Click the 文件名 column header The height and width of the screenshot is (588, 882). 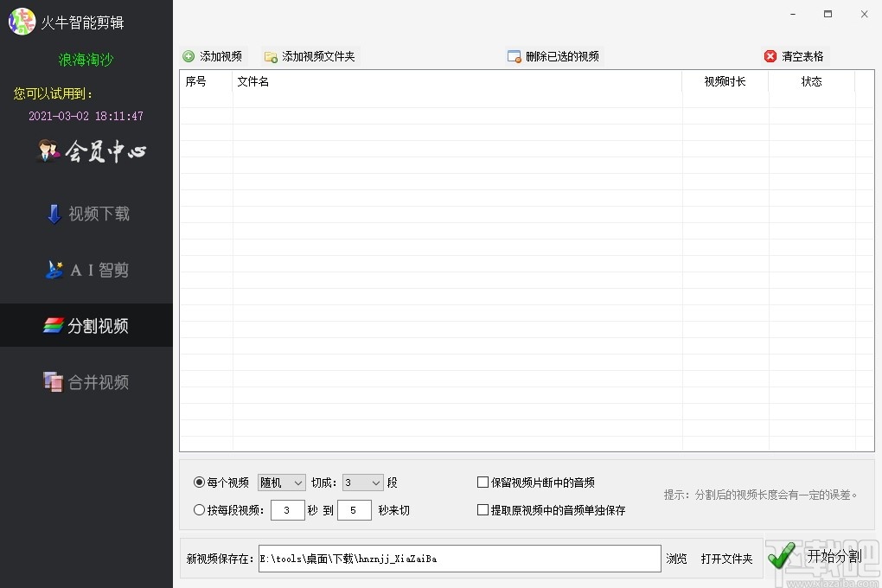tap(252, 81)
